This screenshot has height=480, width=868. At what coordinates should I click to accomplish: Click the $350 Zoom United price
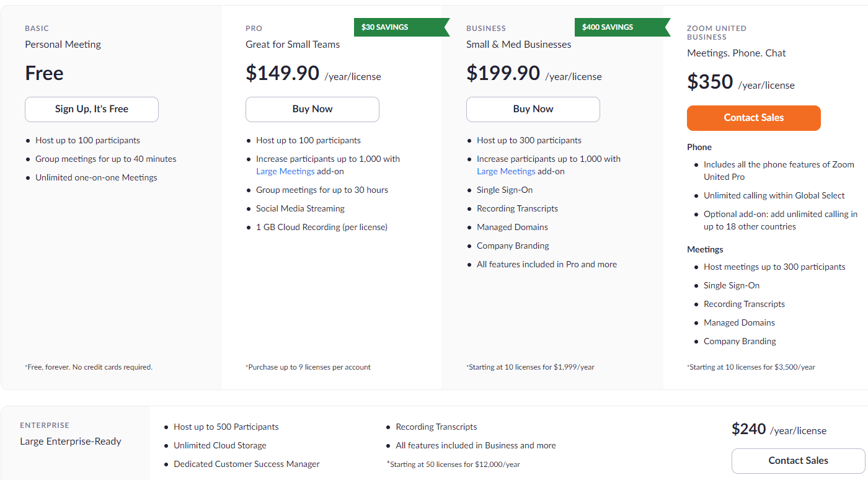(709, 82)
